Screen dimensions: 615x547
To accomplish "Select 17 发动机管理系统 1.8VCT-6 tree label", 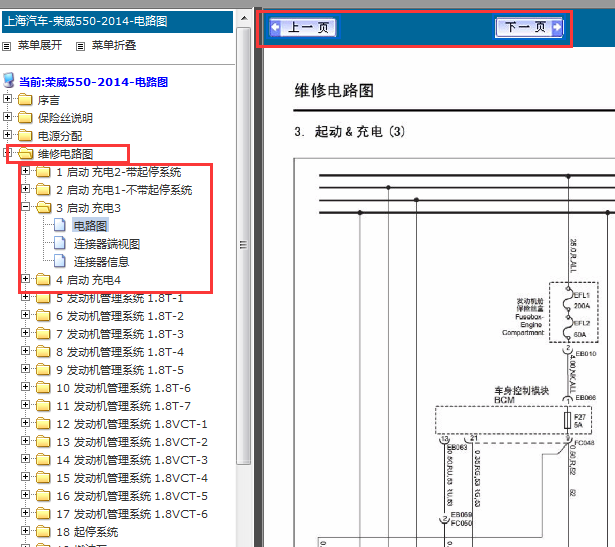I will 132,514.
